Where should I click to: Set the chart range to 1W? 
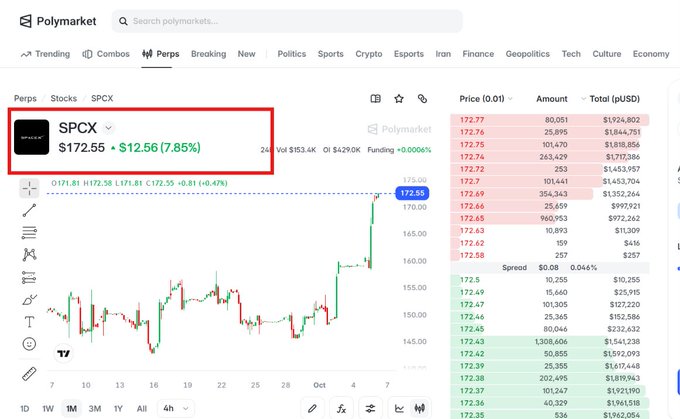(48, 409)
